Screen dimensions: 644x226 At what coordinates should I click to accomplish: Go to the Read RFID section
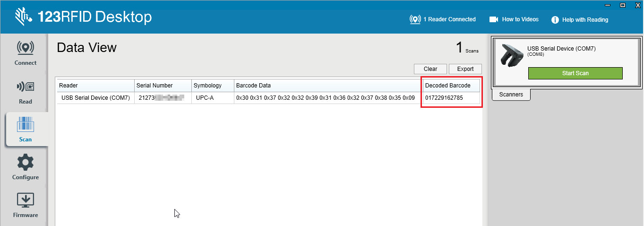pos(26,91)
